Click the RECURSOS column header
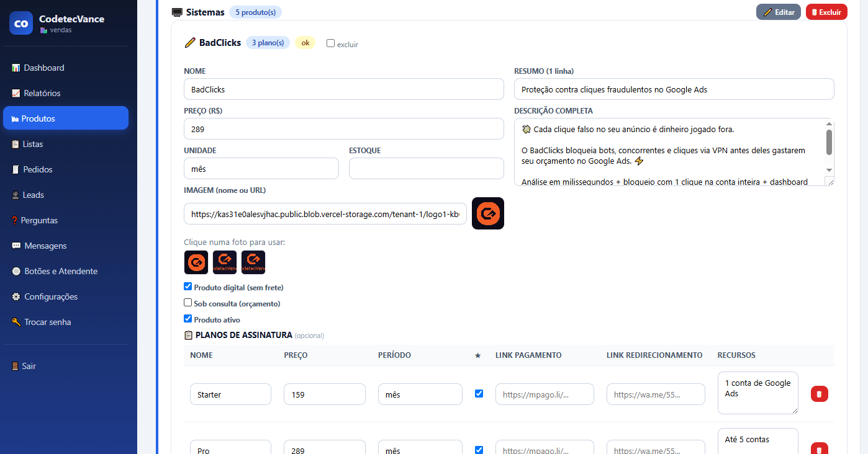The height and width of the screenshot is (454, 868). (x=736, y=355)
